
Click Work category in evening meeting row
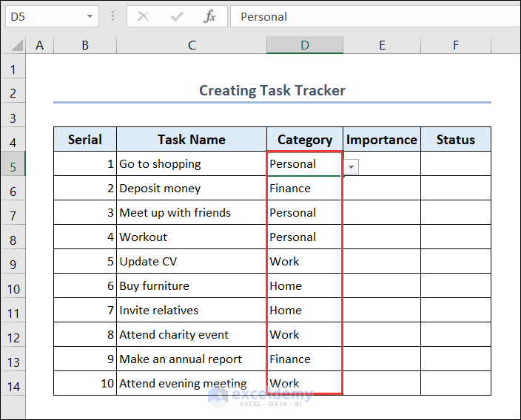(305, 383)
